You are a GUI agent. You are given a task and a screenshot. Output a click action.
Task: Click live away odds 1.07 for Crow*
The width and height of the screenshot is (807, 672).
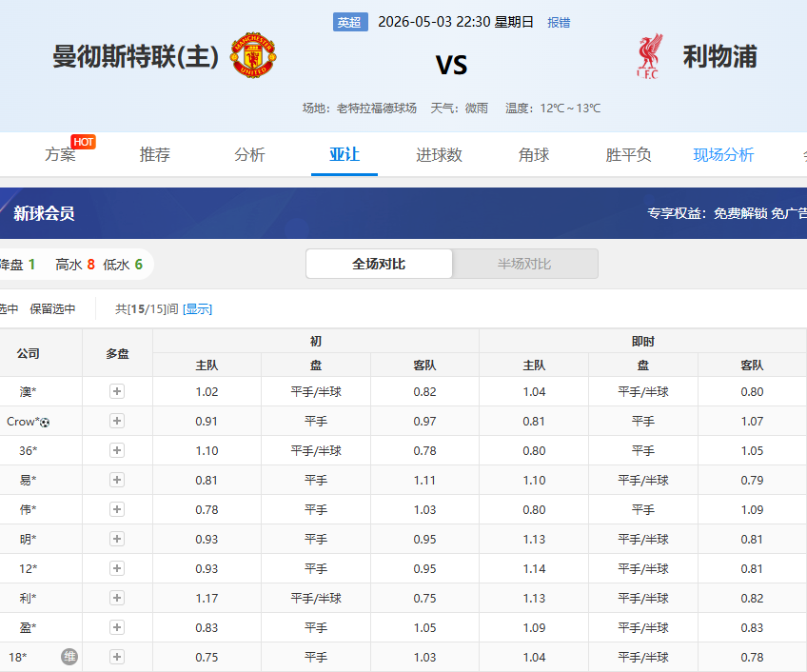pyautogui.click(x=752, y=422)
